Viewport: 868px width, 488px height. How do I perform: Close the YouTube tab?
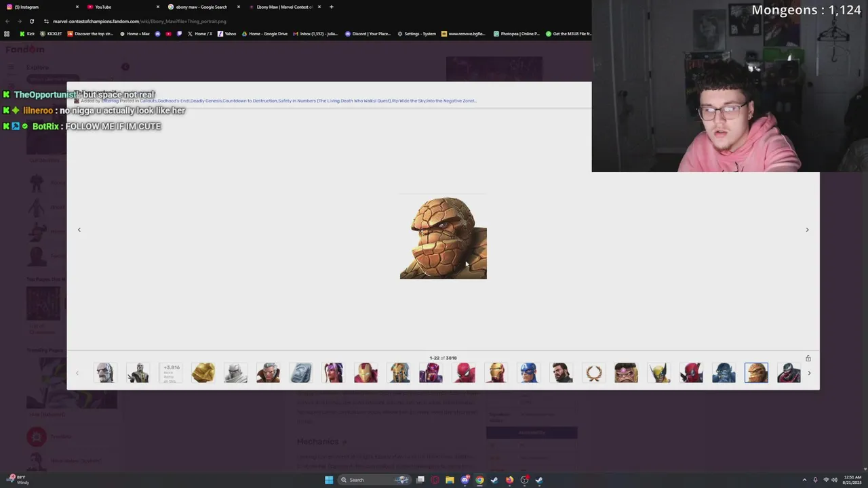(157, 7)
